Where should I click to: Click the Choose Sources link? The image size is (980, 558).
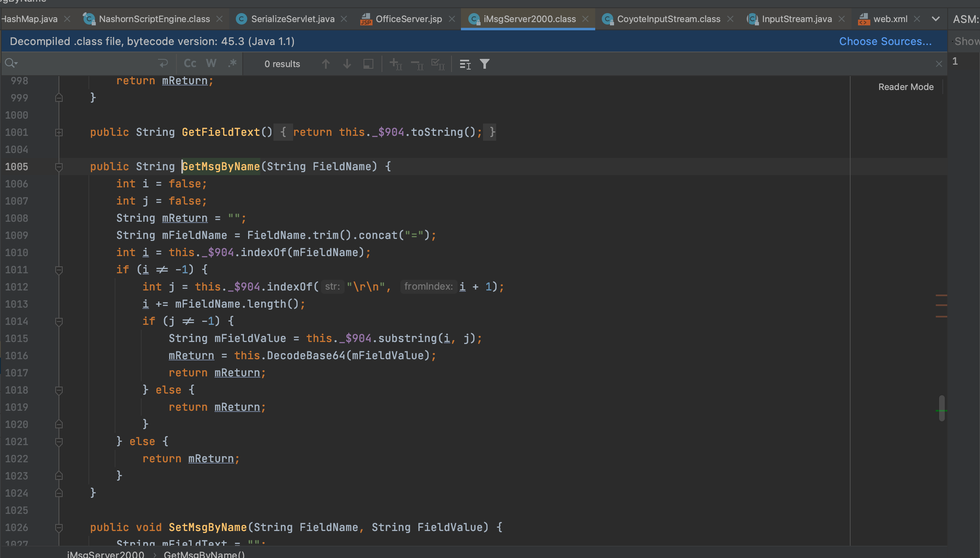click(885, 41)
